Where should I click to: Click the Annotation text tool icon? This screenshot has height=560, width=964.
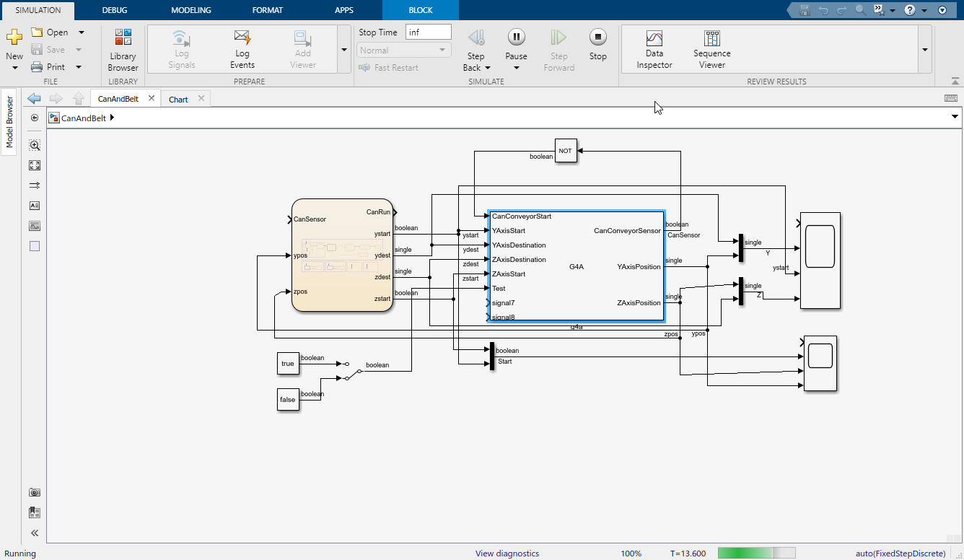35,206
